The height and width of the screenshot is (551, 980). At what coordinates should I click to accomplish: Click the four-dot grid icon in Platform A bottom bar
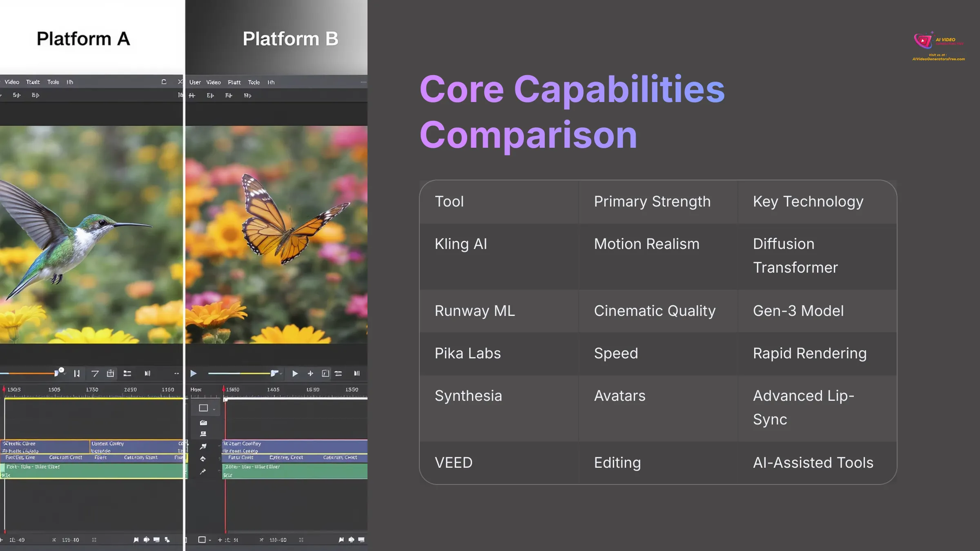[x=94, y=540]
